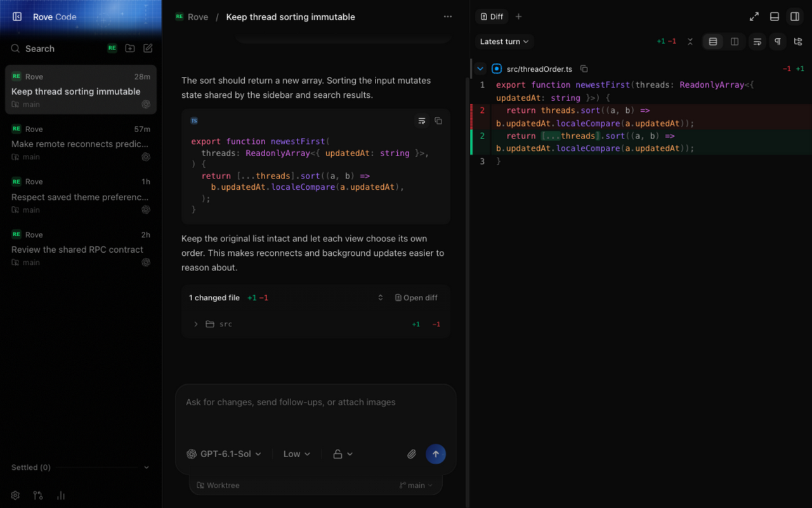This screenshot has width=812, height=508.
Task: Open the source control branch icon in sidebar
Action: tap(38, 495)
